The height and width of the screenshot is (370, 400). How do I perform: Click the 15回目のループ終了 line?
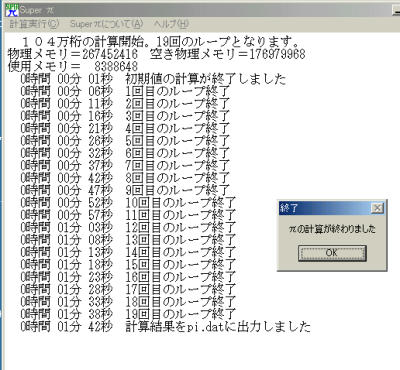tap(128, 264)
